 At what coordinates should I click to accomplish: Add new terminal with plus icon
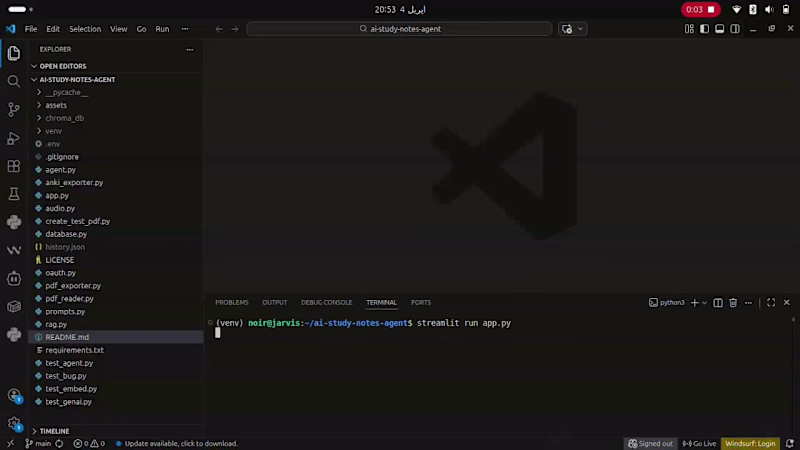(x=694, y=303)
